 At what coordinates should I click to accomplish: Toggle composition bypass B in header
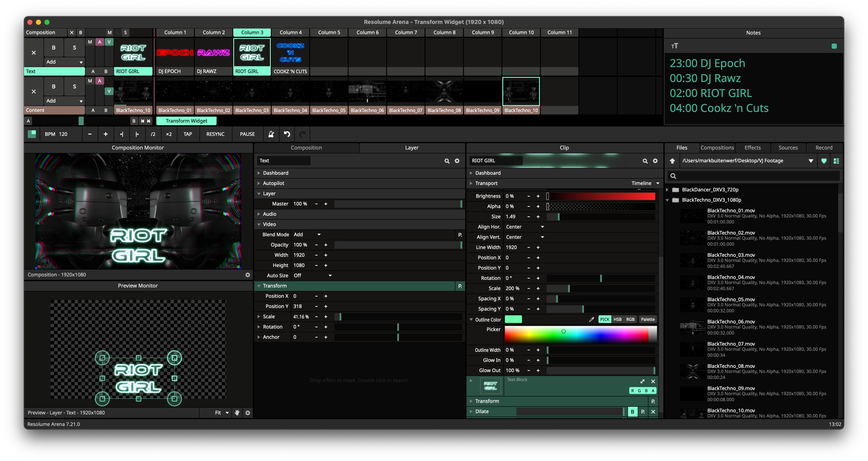[x=81, y=32]
